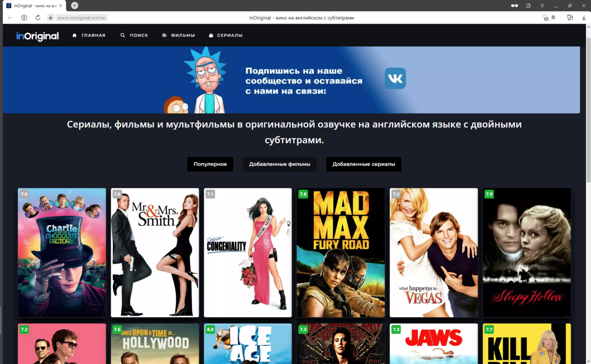Click the VK logo in the banner
The image size is (591, 364).
coord(395,78)
